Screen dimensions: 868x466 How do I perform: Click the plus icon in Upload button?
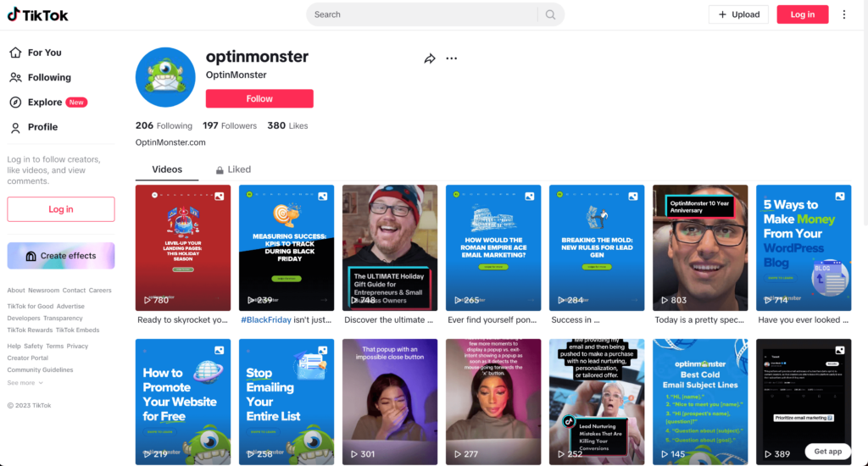click(722, 14)
